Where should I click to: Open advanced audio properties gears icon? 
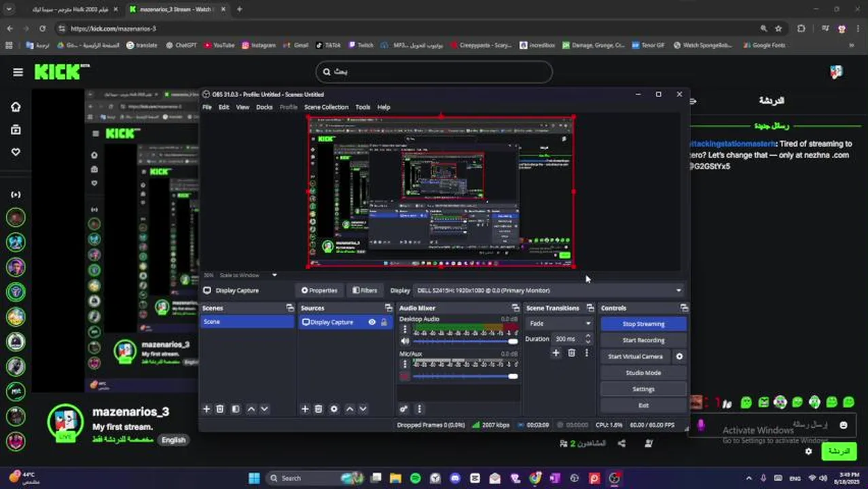(x=403, y=409)
